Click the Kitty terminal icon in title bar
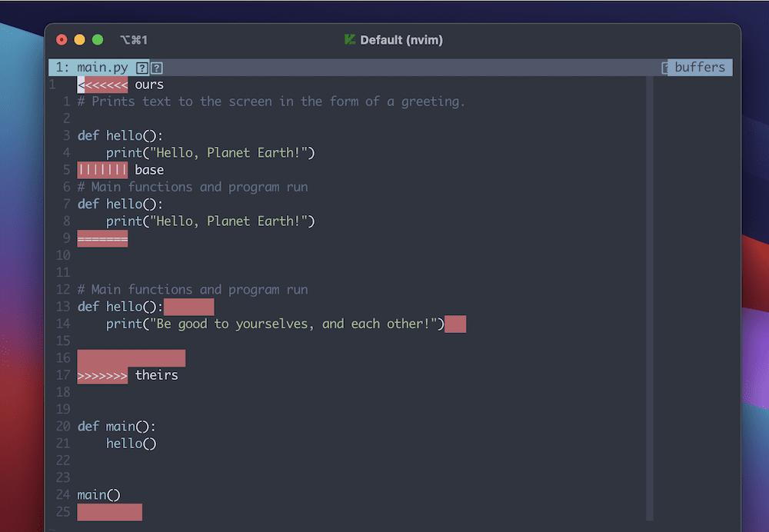 click(350, 40)
